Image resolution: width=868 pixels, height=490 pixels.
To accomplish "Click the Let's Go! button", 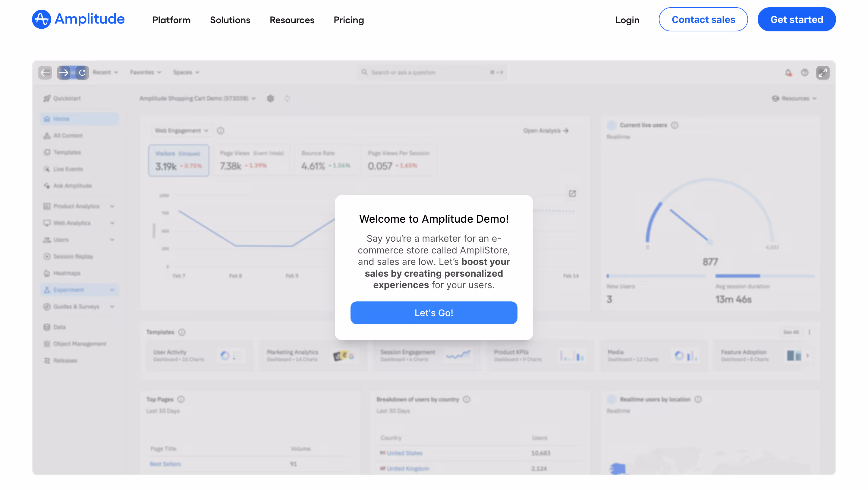I will (x=434, y=313).
